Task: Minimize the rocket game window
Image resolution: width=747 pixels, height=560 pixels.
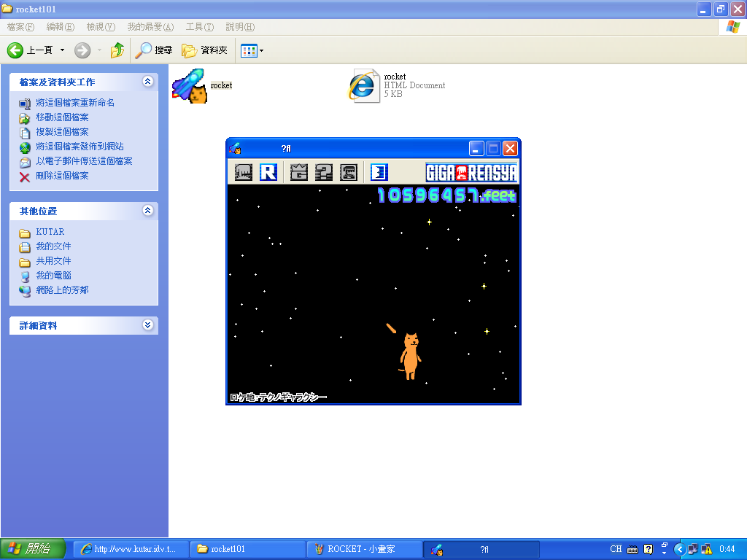Action: pos(476,149)
